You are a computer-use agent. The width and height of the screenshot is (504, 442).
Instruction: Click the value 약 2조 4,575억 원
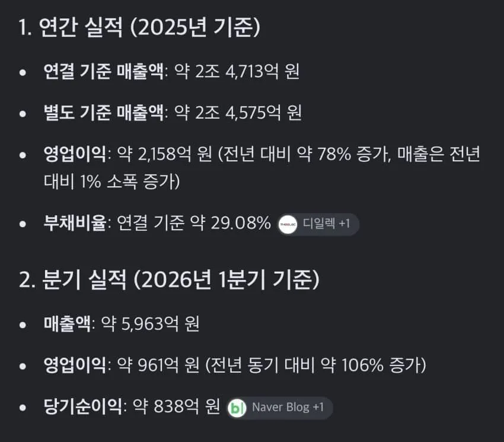(238, 112)
